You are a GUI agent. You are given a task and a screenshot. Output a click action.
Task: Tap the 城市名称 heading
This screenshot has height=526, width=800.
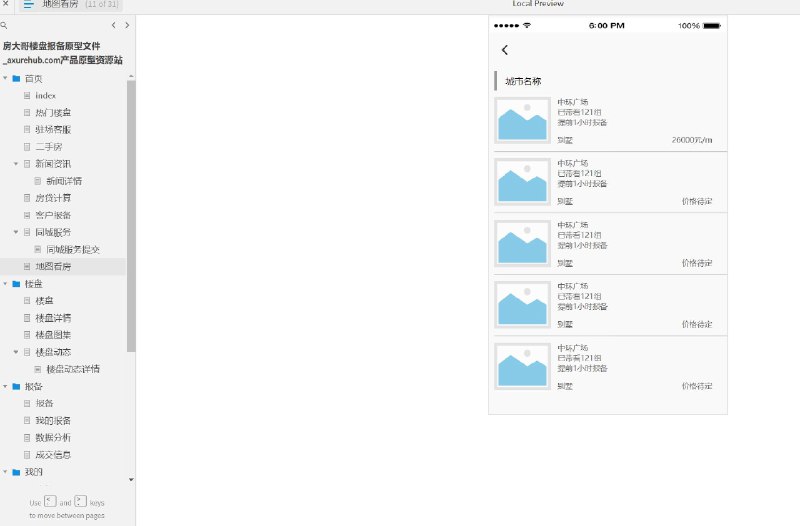tap(523, 81)
